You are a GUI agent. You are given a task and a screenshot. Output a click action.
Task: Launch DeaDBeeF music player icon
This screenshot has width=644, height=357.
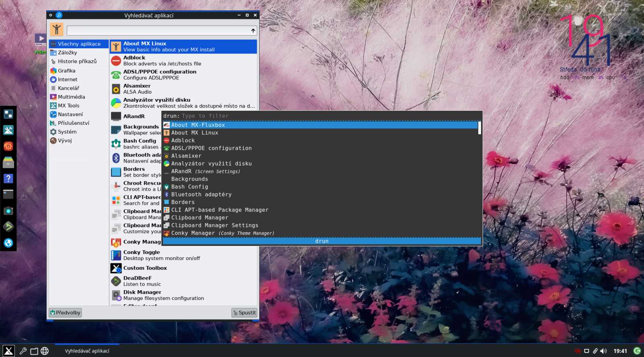116,281
